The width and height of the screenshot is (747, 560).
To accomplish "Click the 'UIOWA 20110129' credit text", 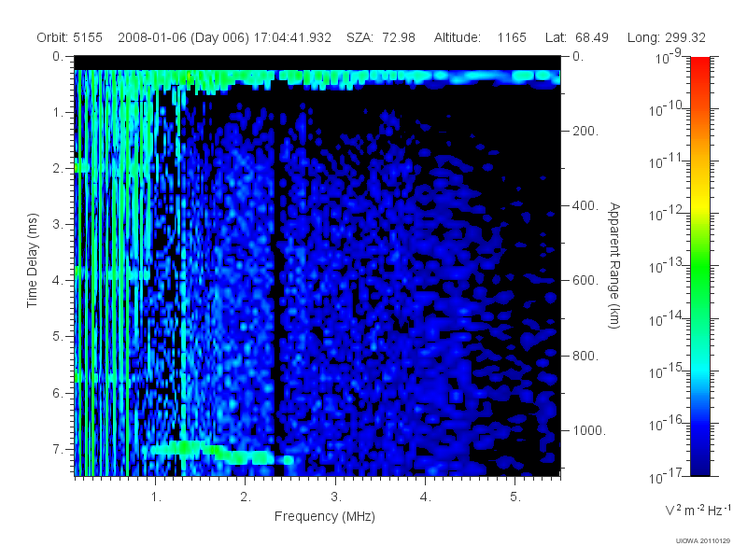I will click(703, 541).
